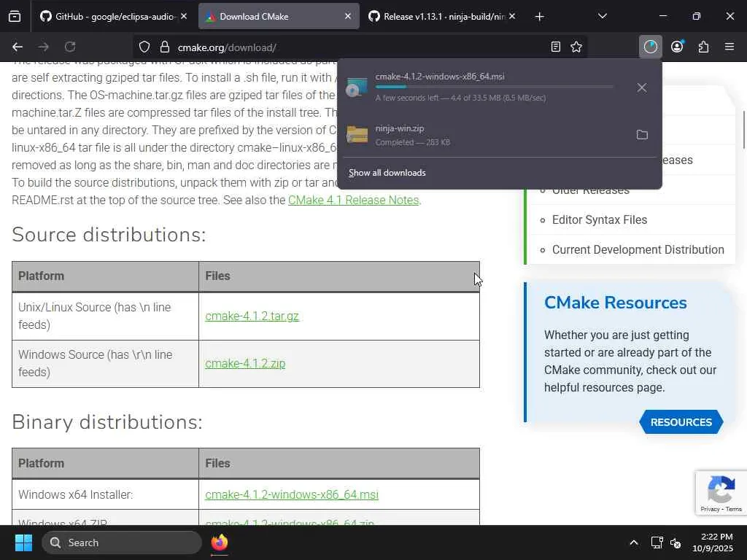The image size is (747, 560).
Task: Click Binary distributions heading
Action: [x=107, y=422]
